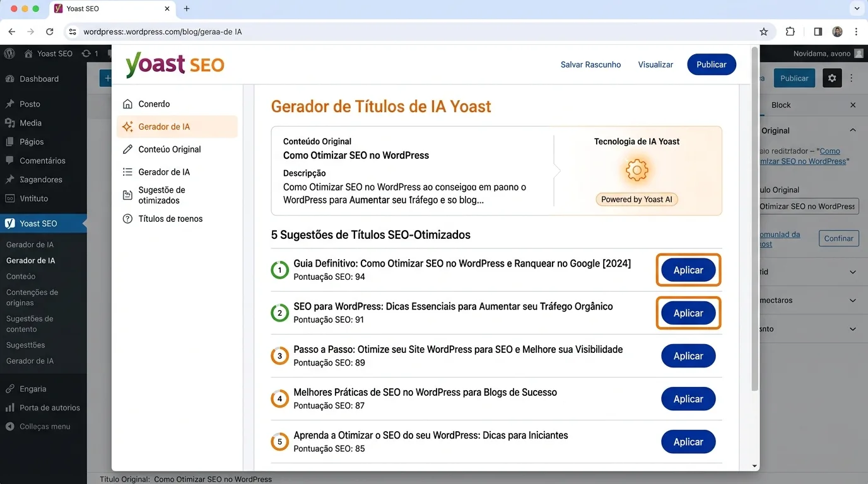Open Sugestões de contento submenu item
This screenshot has height=484, width=868.
point(30,324)
